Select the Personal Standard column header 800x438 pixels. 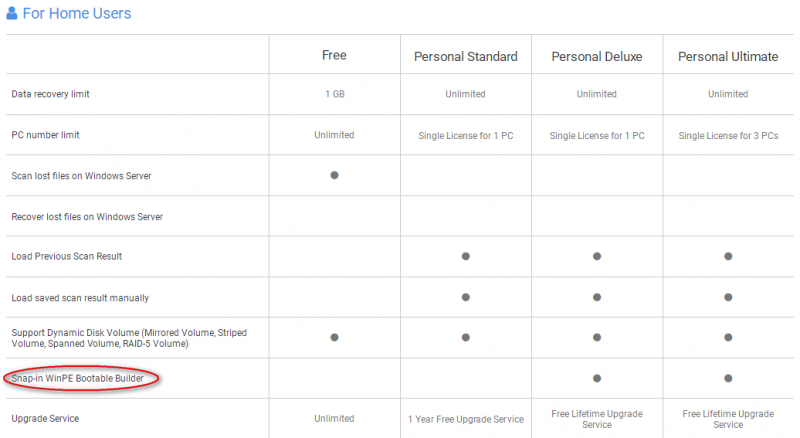click(466, 57)
